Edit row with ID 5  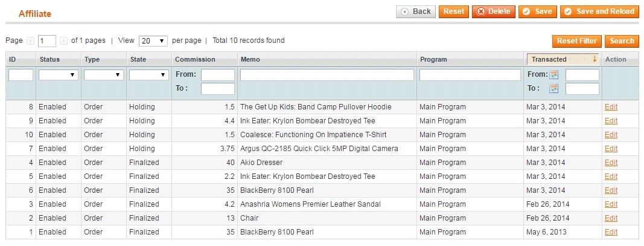(611, 176)
